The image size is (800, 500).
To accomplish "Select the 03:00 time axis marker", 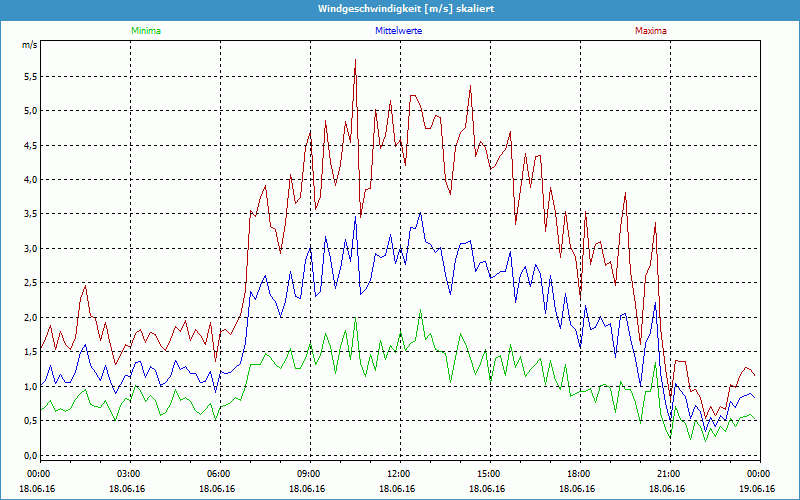I will pos(129,474).
